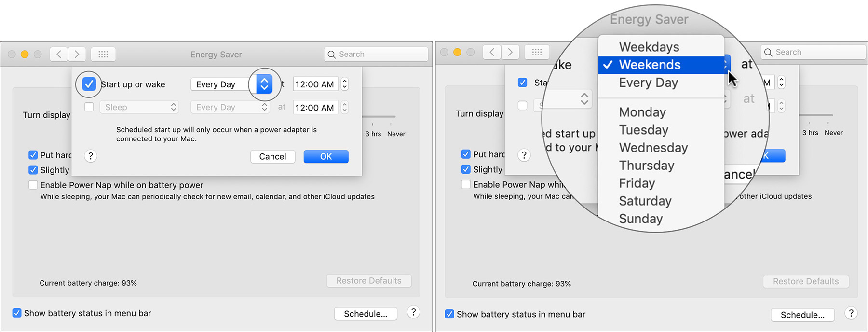Viewport: 868px width, 332px height.
Task: Click the Cancel button in schedule sheet
Action: click(272, 156)
